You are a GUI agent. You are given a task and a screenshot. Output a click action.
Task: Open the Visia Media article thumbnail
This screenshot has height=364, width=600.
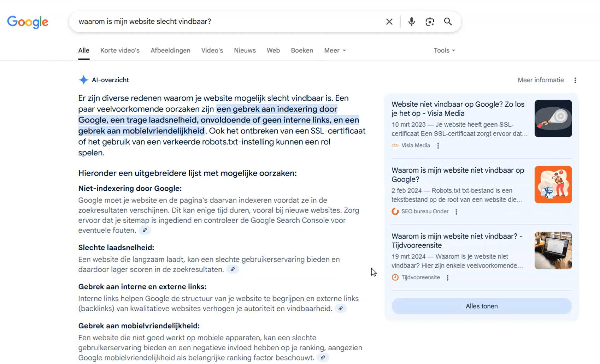pos(553,119)
